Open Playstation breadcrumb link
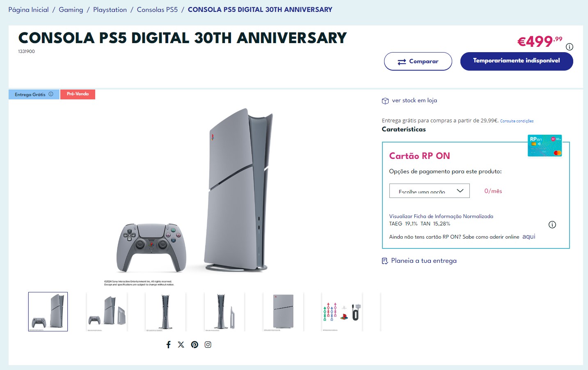 pos(110,9)
